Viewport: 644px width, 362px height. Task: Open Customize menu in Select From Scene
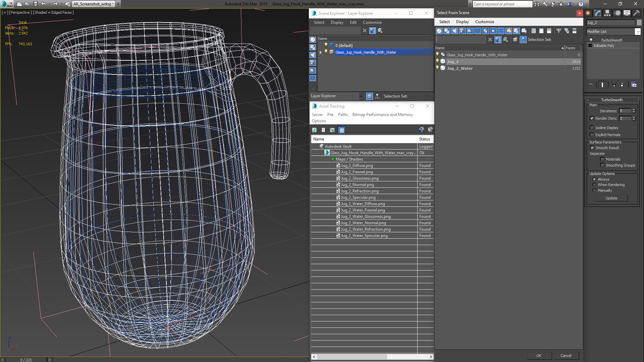[484, 22]
